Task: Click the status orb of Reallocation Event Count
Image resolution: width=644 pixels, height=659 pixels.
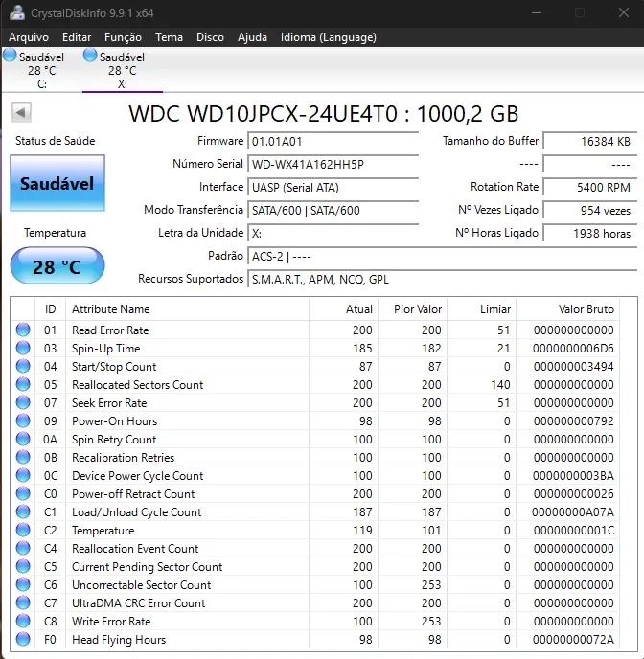Action: pos(23,549)
